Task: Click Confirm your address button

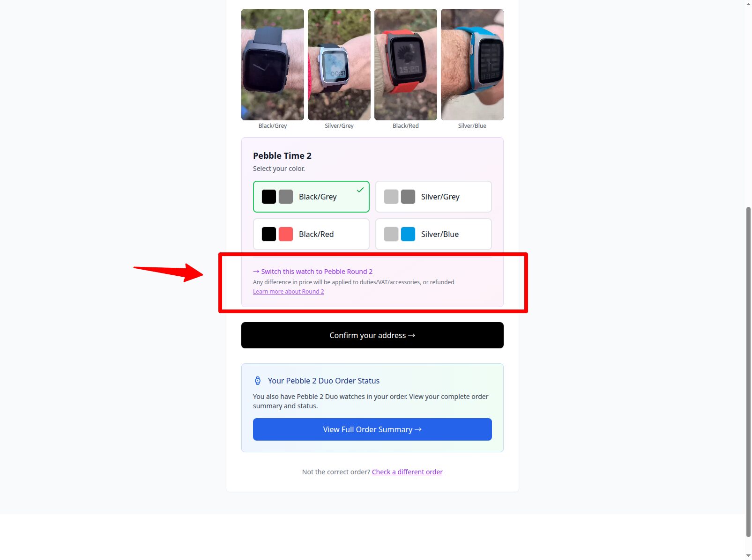Action: (372, 335)
